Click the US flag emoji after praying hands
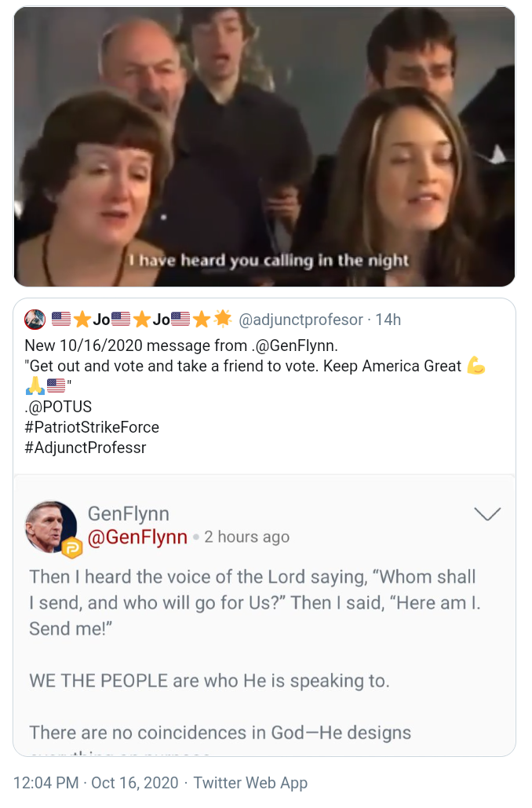This screenshot has height=808, width=532. pyautogui.click(x=56, y=386)
